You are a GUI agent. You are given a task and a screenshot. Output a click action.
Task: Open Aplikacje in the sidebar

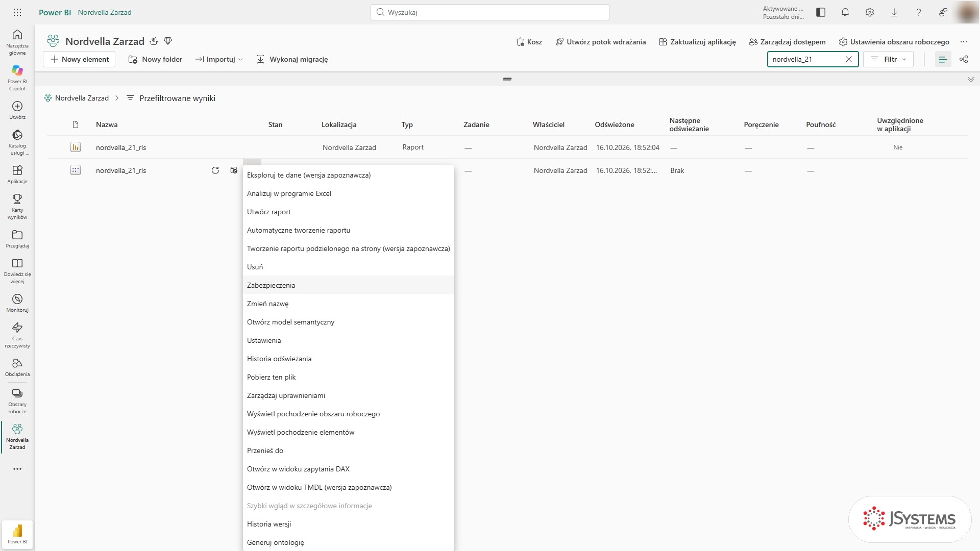click(x=17, y=174)
